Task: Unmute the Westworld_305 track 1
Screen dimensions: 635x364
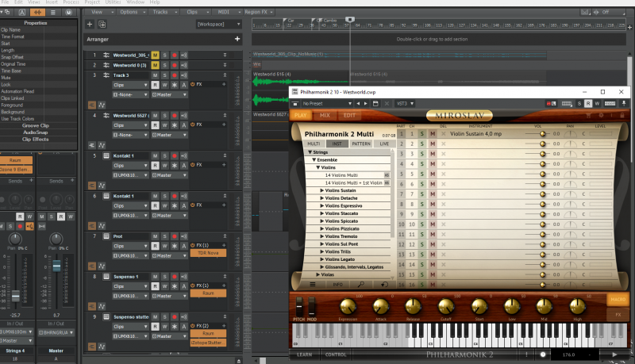Action: pyautogui.click(x=155, y=55)
